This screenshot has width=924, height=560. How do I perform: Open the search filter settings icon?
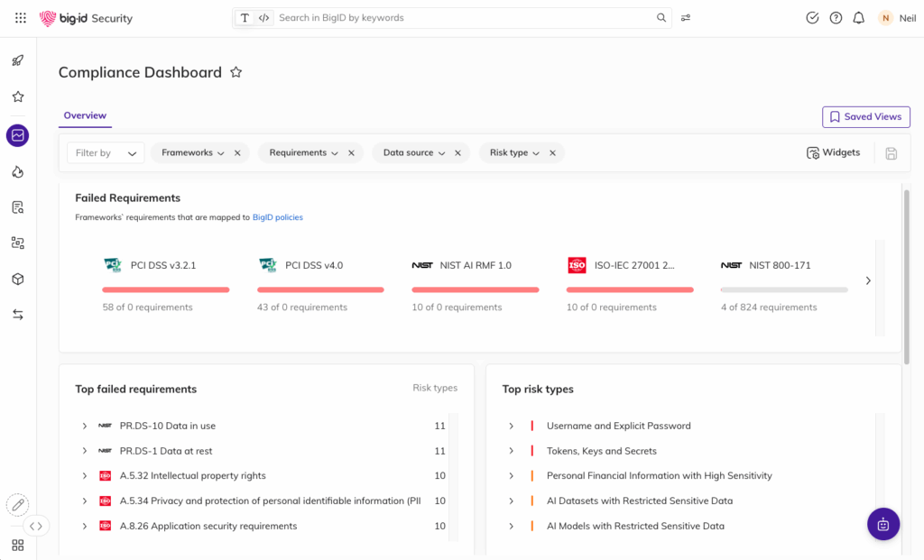687,18
